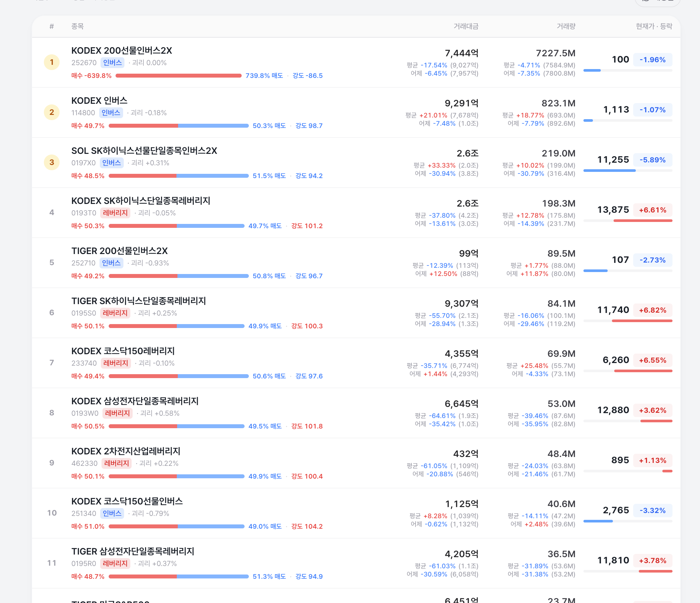The width and height of the screenshot is (700, 603).
Task: Click the buy/sell ratio bar of KODEX 인버스
Action: tap(179, 126)
